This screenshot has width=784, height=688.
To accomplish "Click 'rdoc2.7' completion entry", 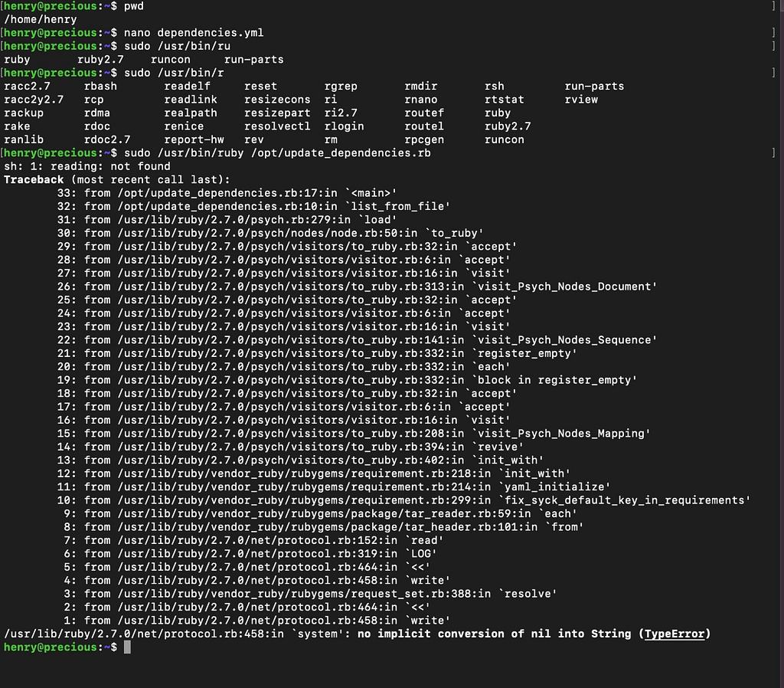I will (107, 139).
